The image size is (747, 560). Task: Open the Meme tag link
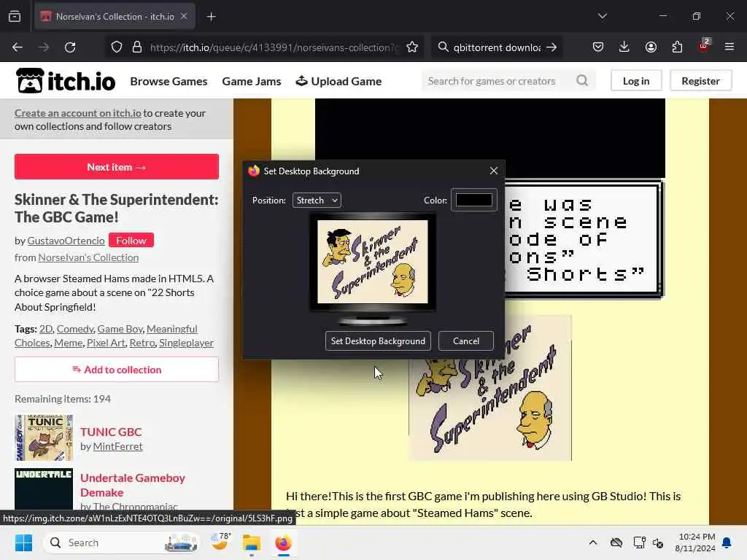tap(68, 343)
